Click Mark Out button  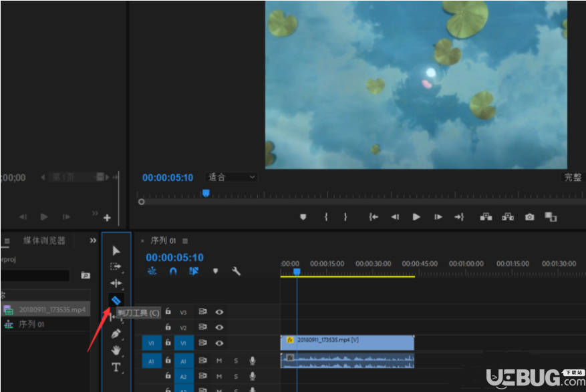pyautogui.click(x=345, y=217)
